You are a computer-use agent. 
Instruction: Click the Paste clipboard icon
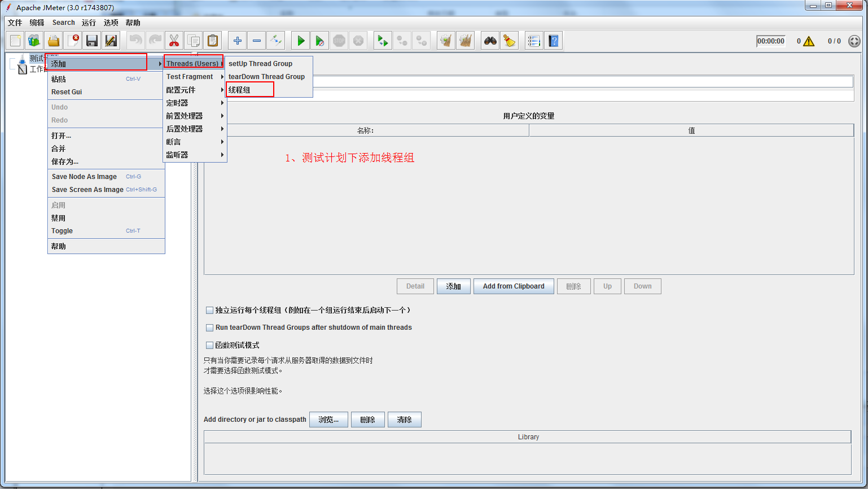(x=212, y=41)
